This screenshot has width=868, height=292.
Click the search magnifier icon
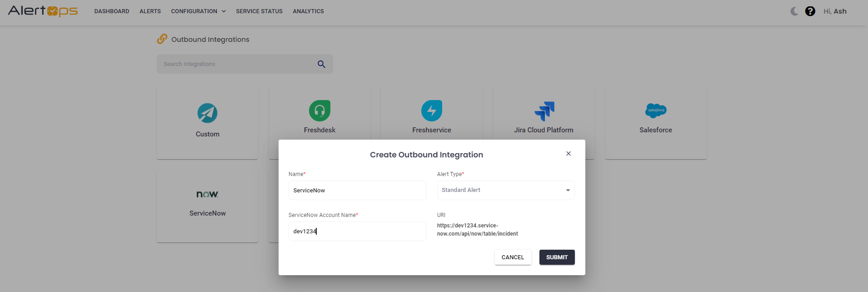point(321,64)
